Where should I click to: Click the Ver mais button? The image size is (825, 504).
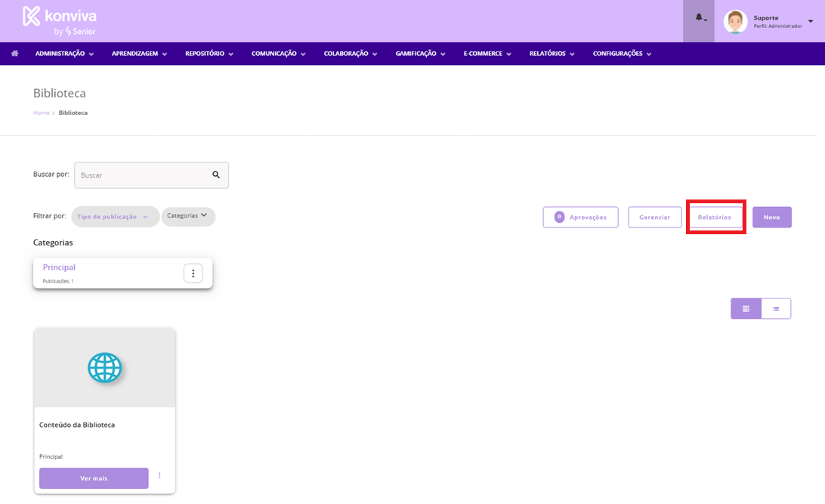point(94,478)
